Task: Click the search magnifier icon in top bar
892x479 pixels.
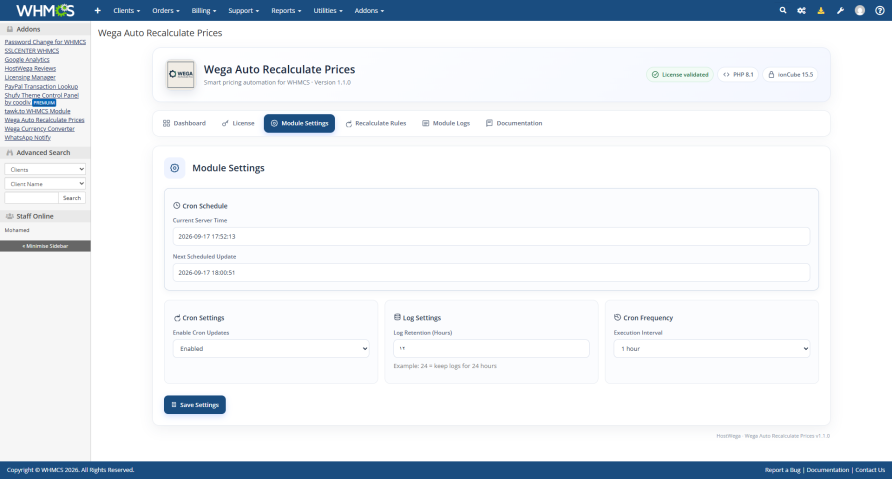Action: click(783, 10)
